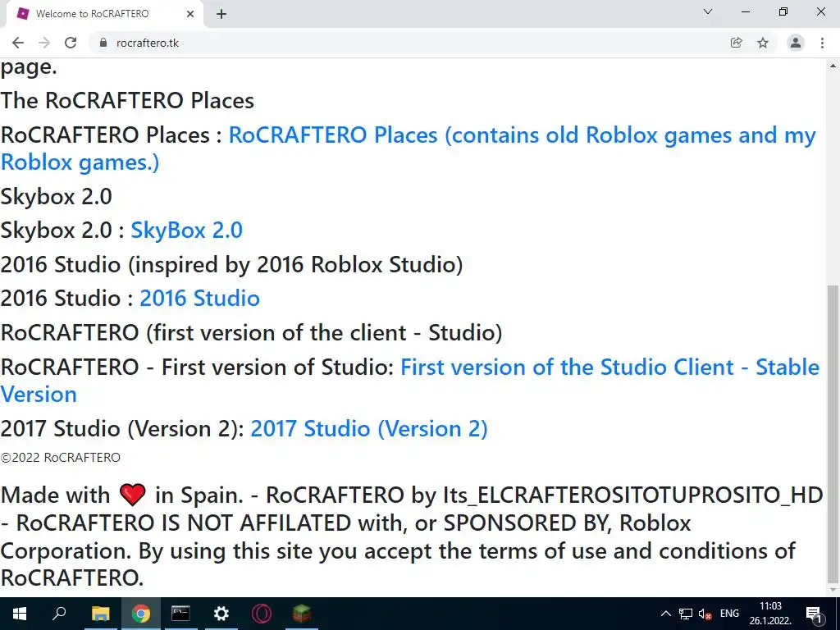The width and height of the screenshot is (840, 630).
Task: Open Chrome's three-dot menu
Action: point(822,43)
